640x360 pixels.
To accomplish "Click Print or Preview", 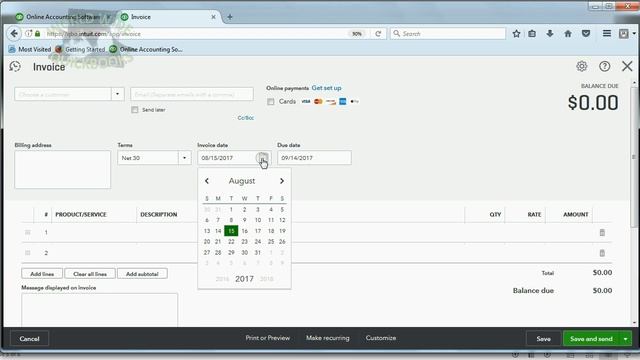I will pyautogui.click(x=268, y=338).
